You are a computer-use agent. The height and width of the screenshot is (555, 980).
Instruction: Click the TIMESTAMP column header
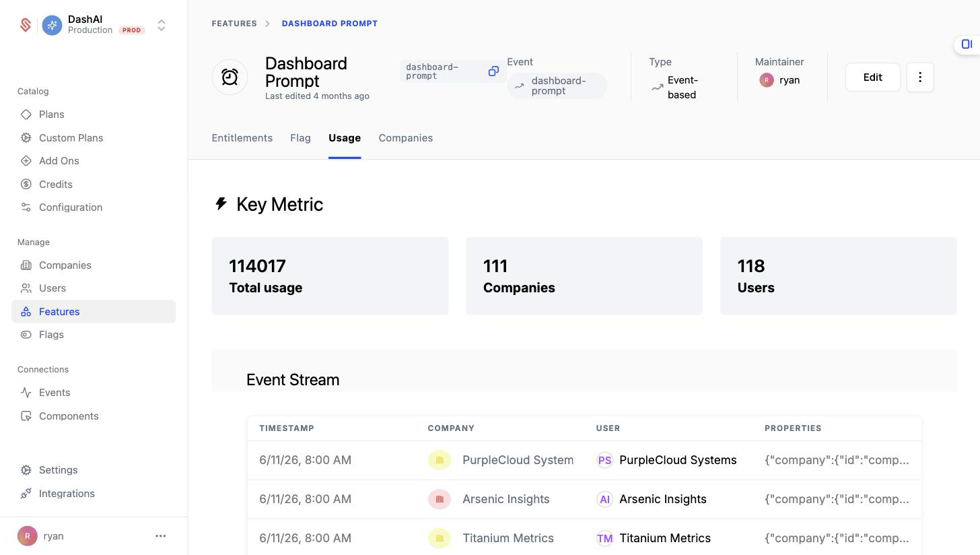tap(287, 428)
